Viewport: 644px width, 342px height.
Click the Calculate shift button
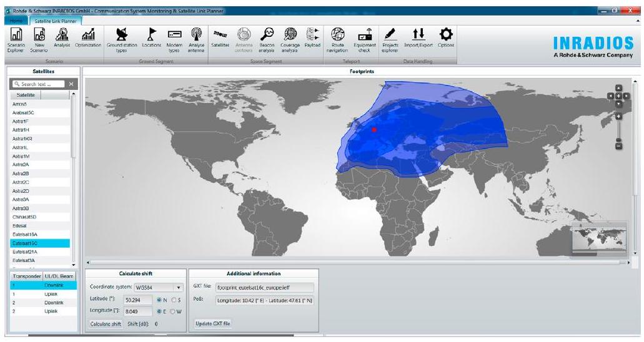pos(104,323)
